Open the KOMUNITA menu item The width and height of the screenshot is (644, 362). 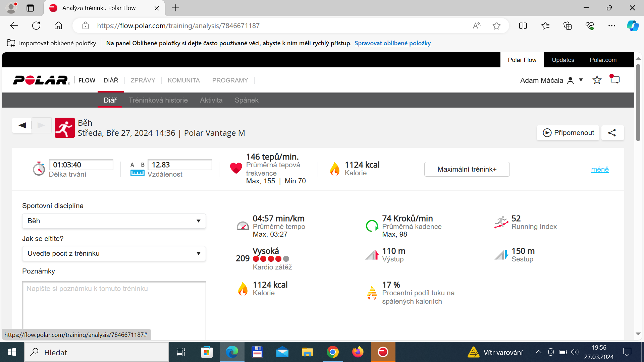point(184,80)
